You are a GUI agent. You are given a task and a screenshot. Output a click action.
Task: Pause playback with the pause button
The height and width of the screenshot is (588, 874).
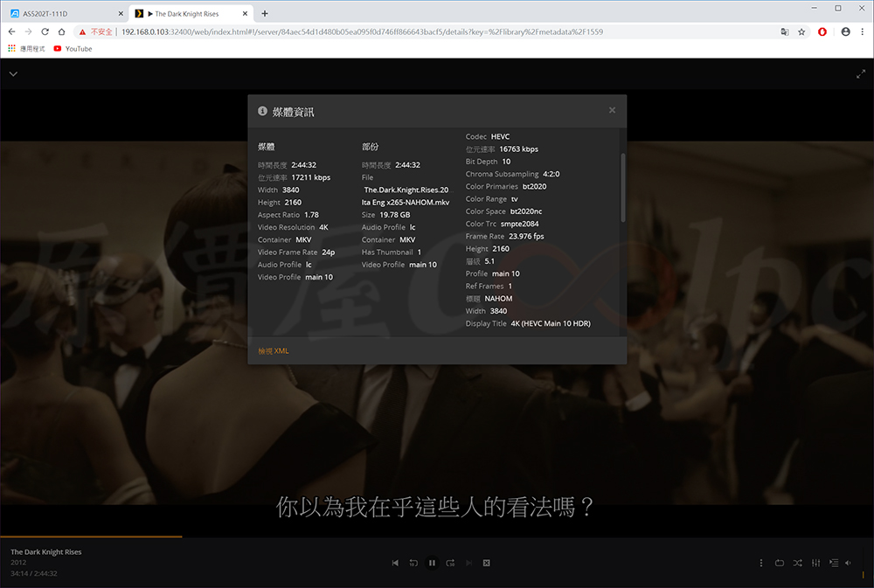432,563
